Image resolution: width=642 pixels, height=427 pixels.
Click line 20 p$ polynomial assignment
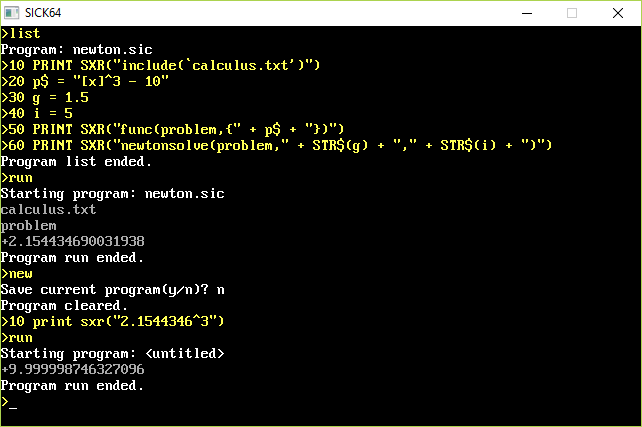coord(85,81)
